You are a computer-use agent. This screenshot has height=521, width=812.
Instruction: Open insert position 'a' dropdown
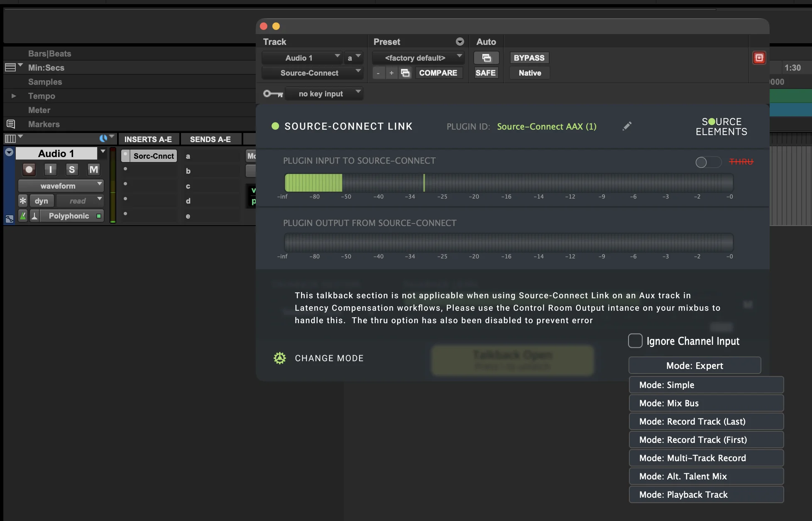353,58
